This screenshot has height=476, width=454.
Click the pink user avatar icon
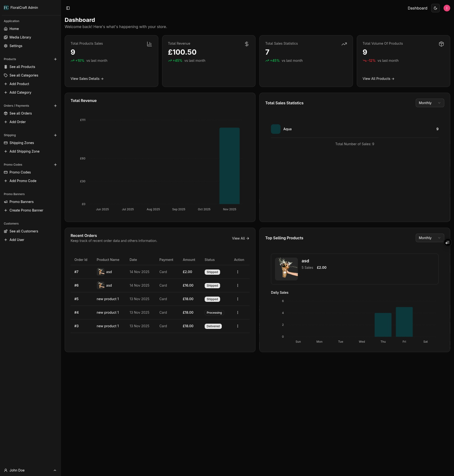tap(446, 8)
